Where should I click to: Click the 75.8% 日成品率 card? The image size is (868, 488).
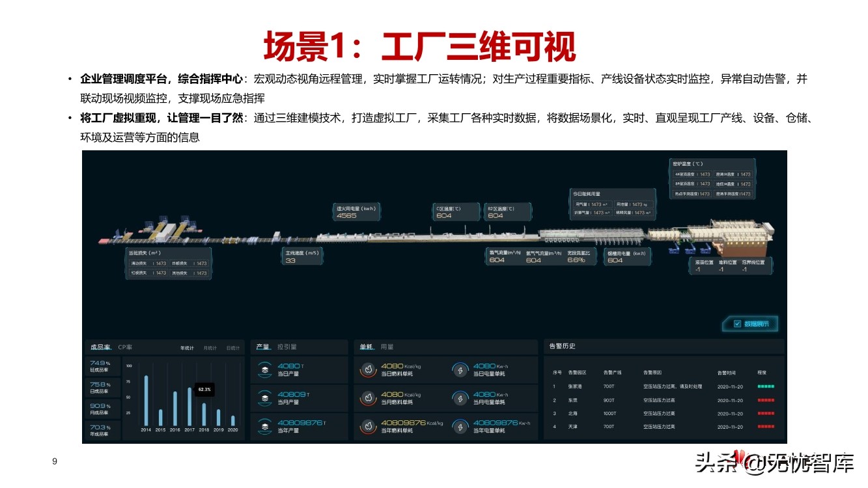103,388
